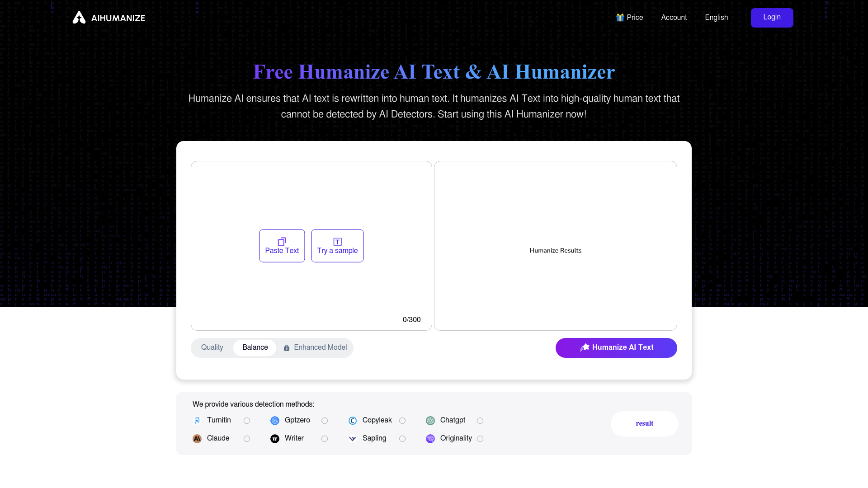Image resolution: width=868 pixels, height=488 pixels.
Task: Click the Copyleak detection icon
Action: tap(352, 420)
